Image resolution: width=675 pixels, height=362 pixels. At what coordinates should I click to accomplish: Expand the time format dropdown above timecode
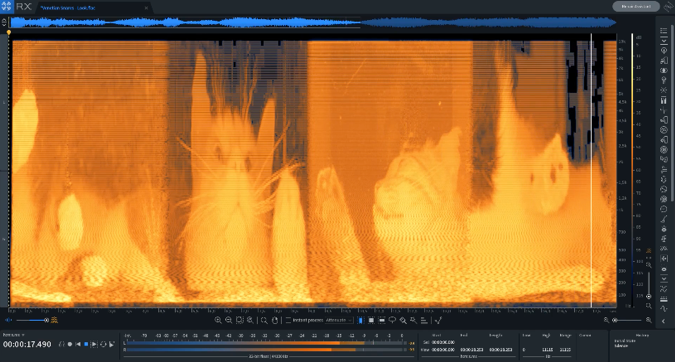tap(13, 335)
